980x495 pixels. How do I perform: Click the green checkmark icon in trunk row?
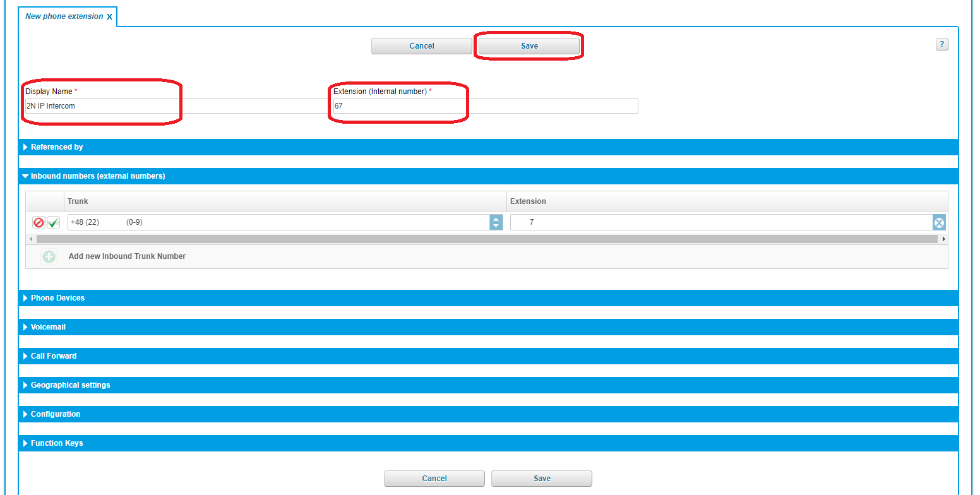53,223
